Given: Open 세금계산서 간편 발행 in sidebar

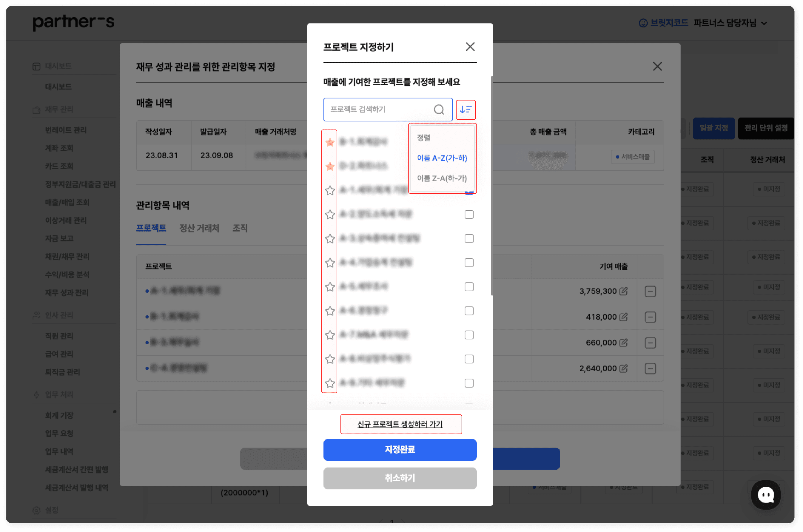Looking at the screenshot, I should [x=77, y=470].
